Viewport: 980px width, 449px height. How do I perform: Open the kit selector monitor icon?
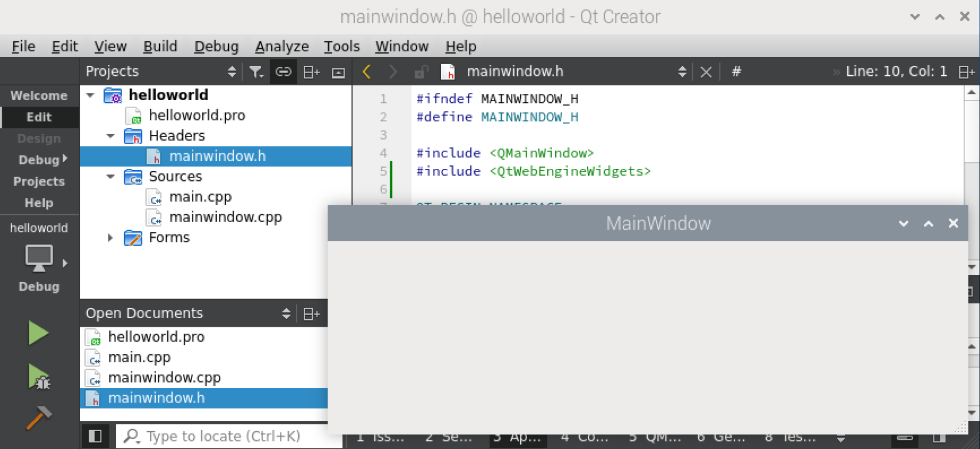39,258
